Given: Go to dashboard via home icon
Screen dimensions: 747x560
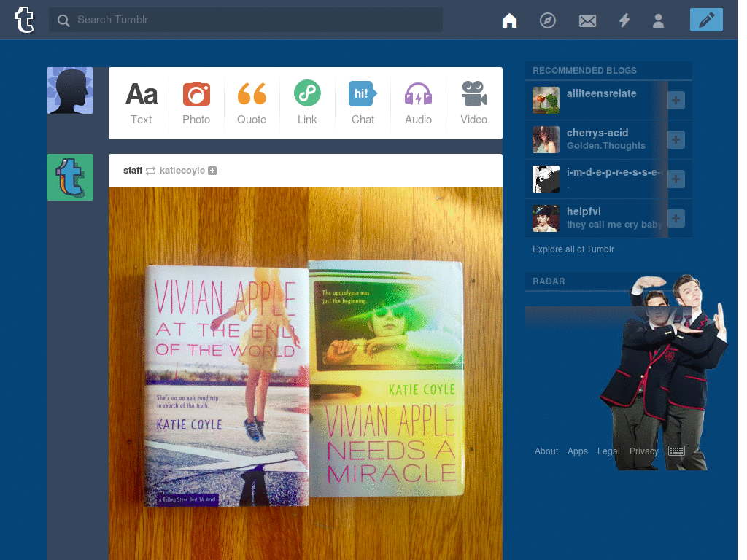Looking at the screenshot, I should [509, 20].
